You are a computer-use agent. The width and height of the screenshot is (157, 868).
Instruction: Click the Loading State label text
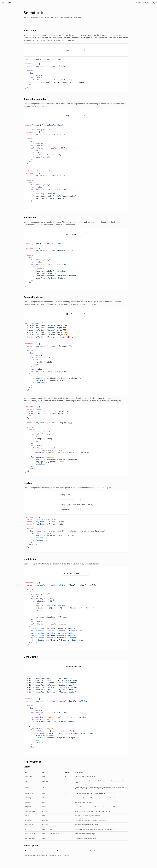[x=64, y=495]
